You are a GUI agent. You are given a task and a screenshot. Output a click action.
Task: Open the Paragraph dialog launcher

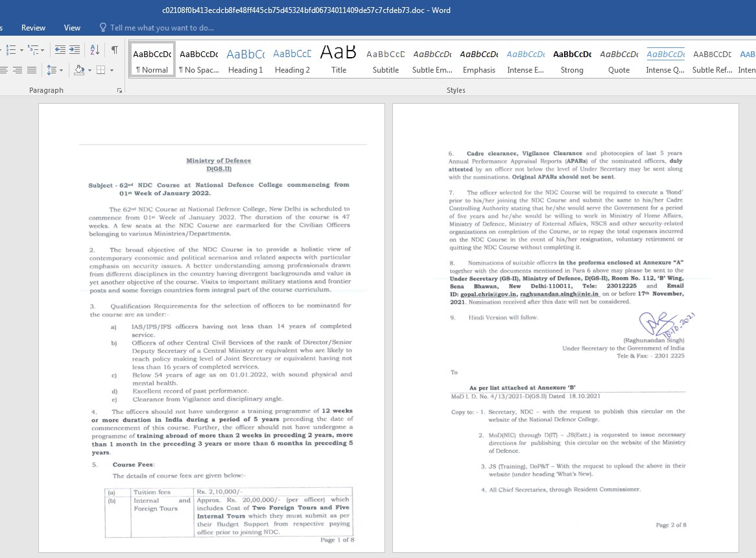pos(119,91)
